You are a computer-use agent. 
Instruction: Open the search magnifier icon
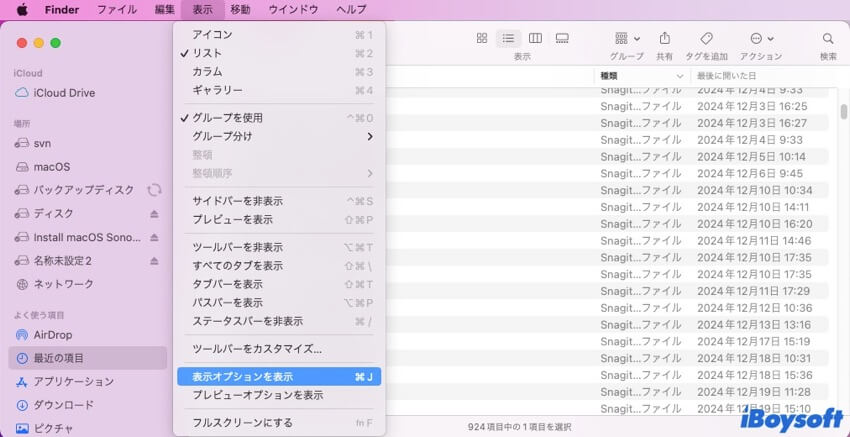pyautogui.click(x=828, y=38)
